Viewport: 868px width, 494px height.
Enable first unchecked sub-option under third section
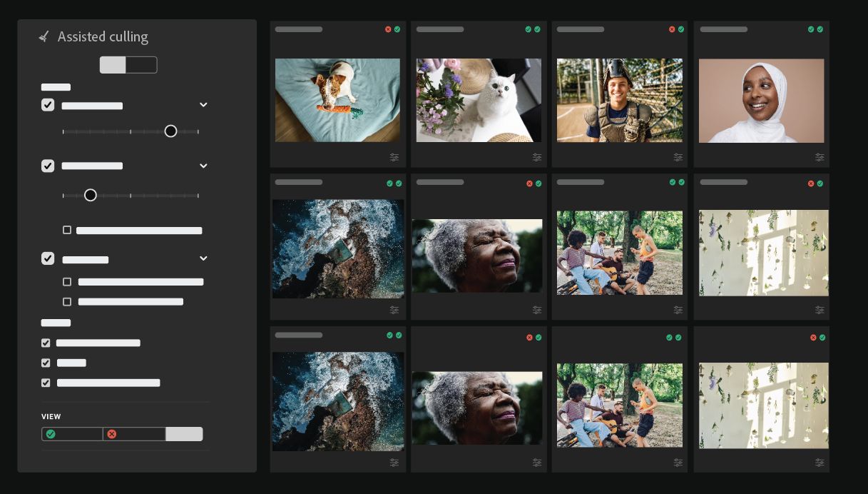pos(67,281)
